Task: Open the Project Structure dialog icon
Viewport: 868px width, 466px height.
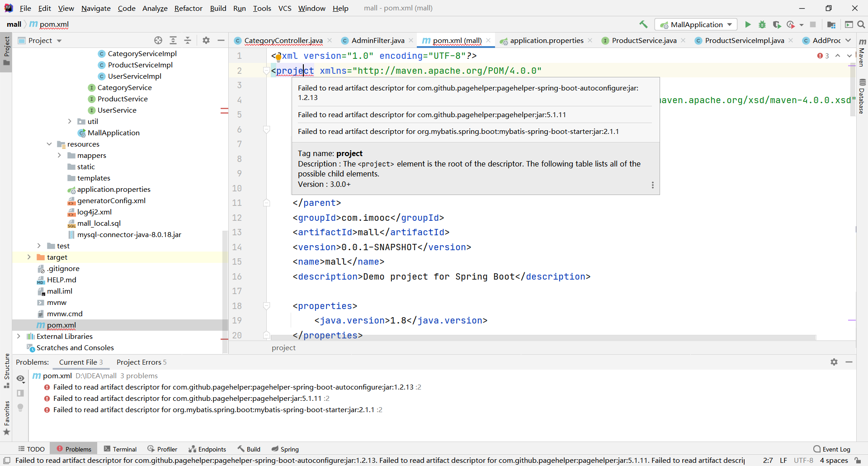Action: click(831, 24)
